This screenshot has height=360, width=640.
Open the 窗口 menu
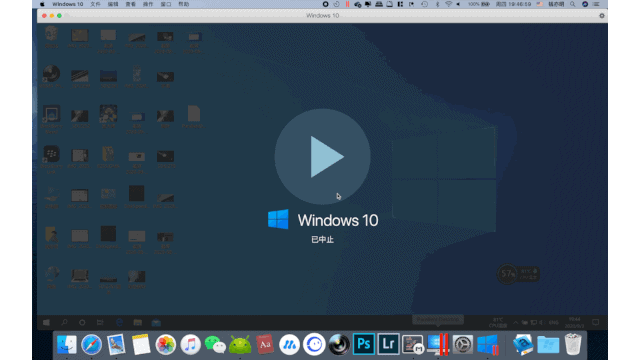(166, 4)
